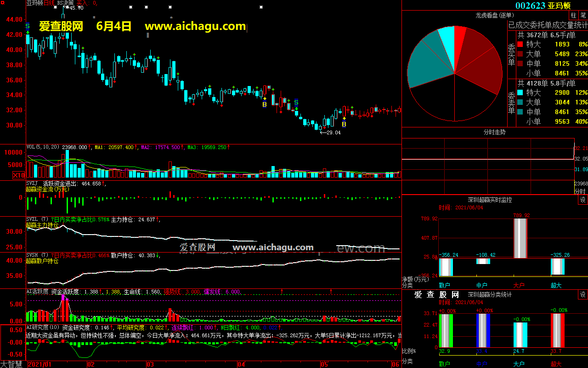
Task: Click the teal 大单 sell-order legend swatch
Action: pyautogui.click(x=520, y=102)
